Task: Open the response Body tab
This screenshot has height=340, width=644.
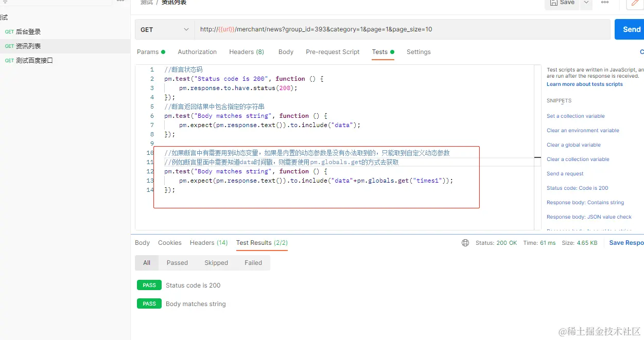Action: tap(142, 243)
